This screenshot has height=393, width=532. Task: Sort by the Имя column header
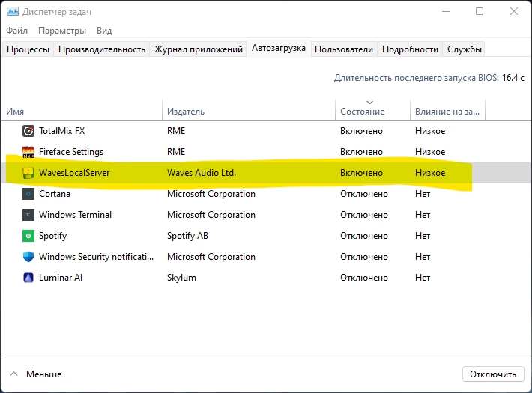click(x=82, y=110)
